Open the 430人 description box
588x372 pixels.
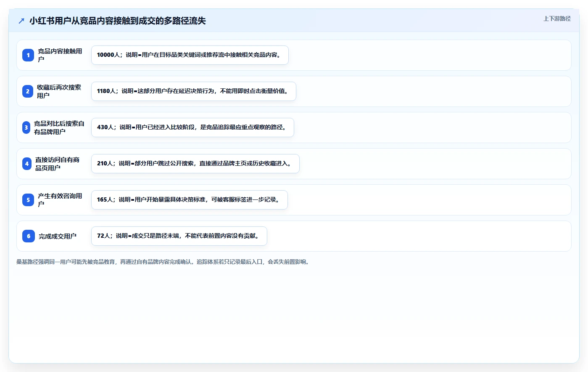[x=192, y=128]
